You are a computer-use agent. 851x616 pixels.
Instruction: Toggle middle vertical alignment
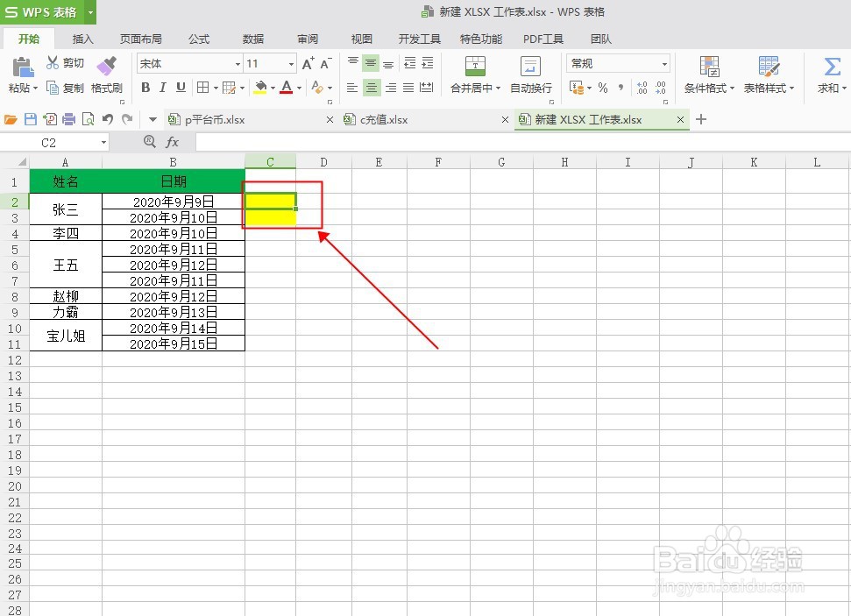[x=371, y=63]
